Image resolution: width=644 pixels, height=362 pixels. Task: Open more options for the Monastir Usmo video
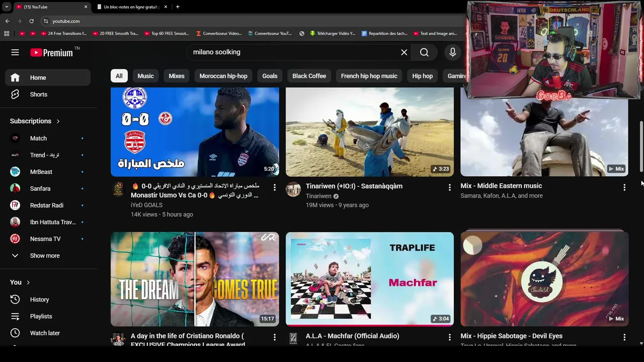[x=274, y=188]
